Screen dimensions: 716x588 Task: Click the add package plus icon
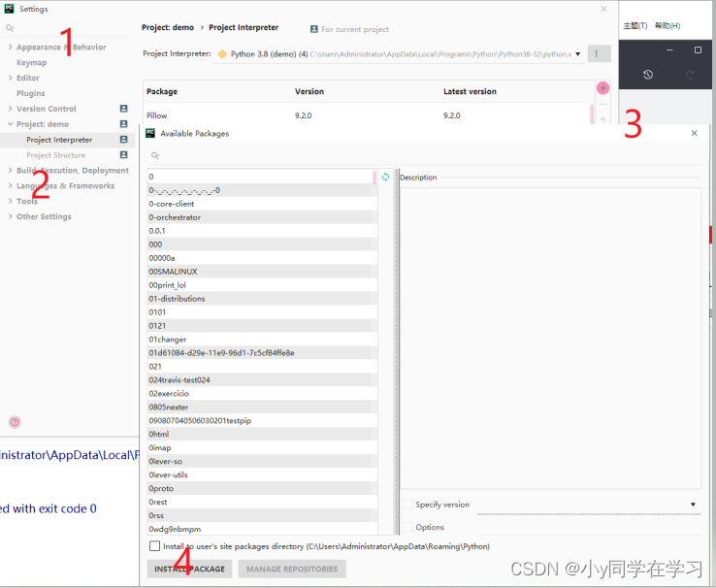[x=602, y=88]
